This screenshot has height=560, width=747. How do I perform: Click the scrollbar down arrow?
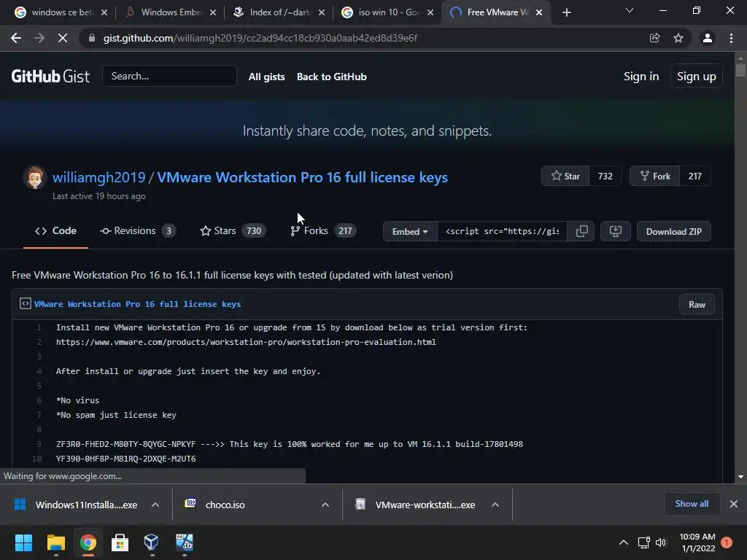pyautogui.click(x=740, y=477)
